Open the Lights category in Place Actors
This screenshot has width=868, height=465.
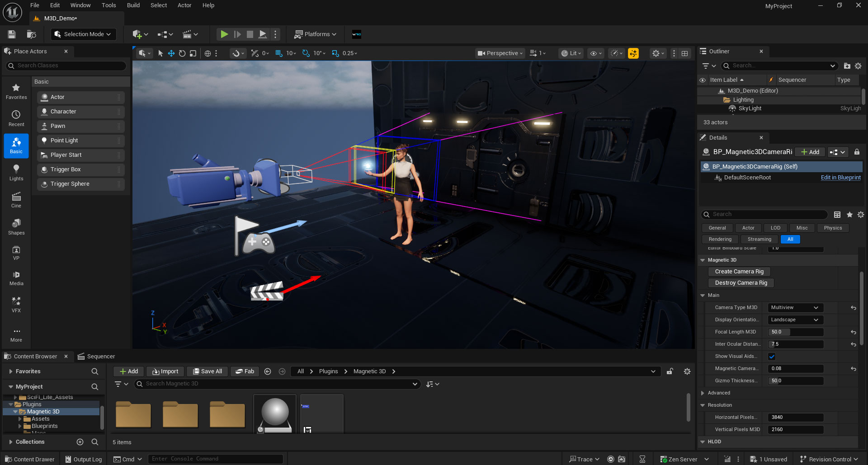(16, 173)
